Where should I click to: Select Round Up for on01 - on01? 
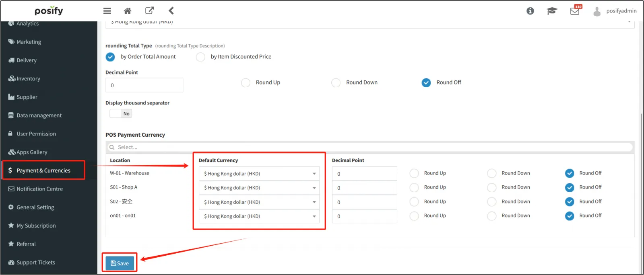[414, 216]
